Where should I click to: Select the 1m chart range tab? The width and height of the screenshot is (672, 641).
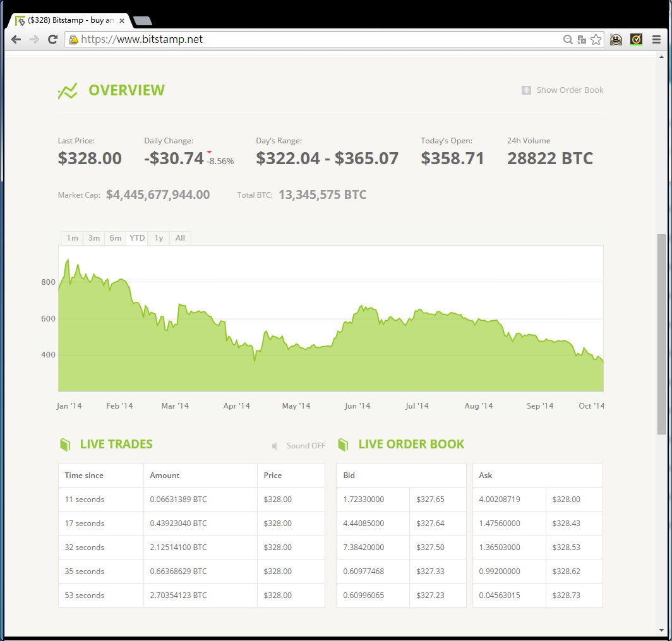73,238
